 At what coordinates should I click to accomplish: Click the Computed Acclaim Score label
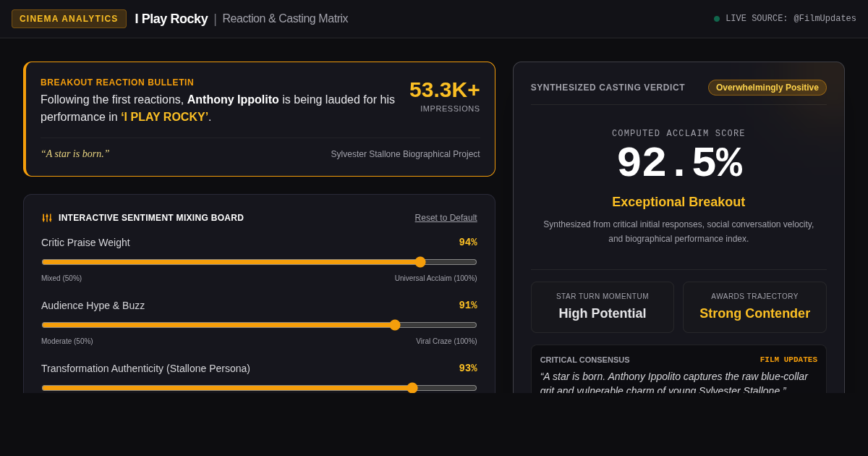point(678,134)
